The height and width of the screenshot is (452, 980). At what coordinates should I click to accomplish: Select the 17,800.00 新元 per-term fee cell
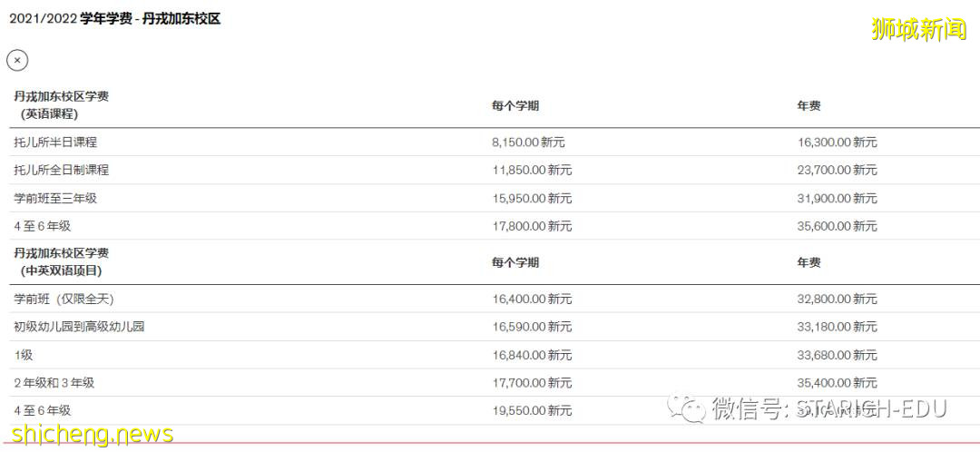(532, 226)
